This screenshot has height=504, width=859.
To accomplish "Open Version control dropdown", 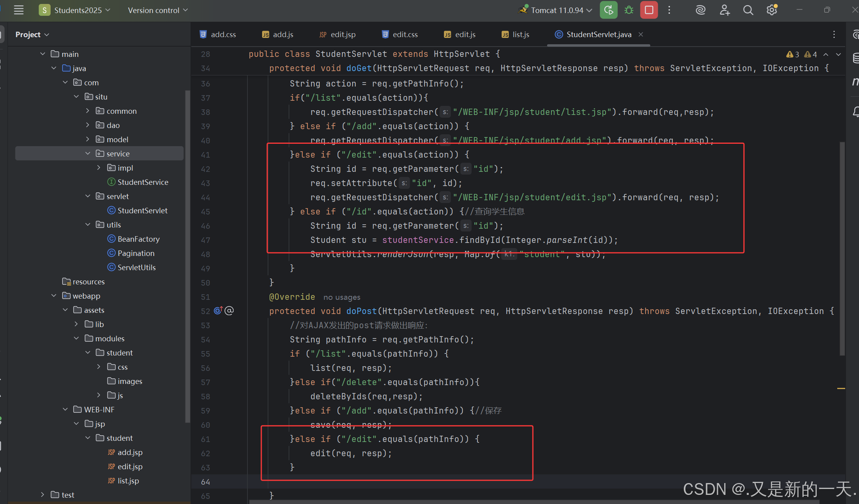I will (x=158, y=10).
